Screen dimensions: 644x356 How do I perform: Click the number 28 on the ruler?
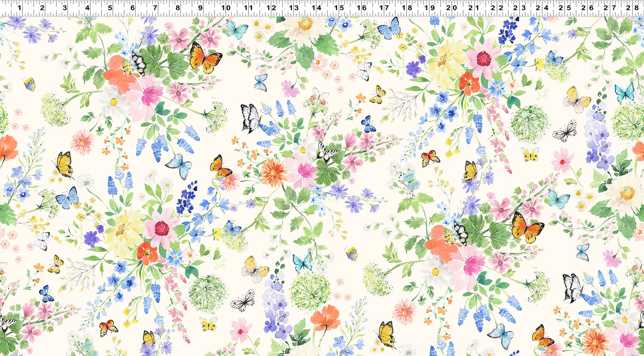[x=633, y=8]
